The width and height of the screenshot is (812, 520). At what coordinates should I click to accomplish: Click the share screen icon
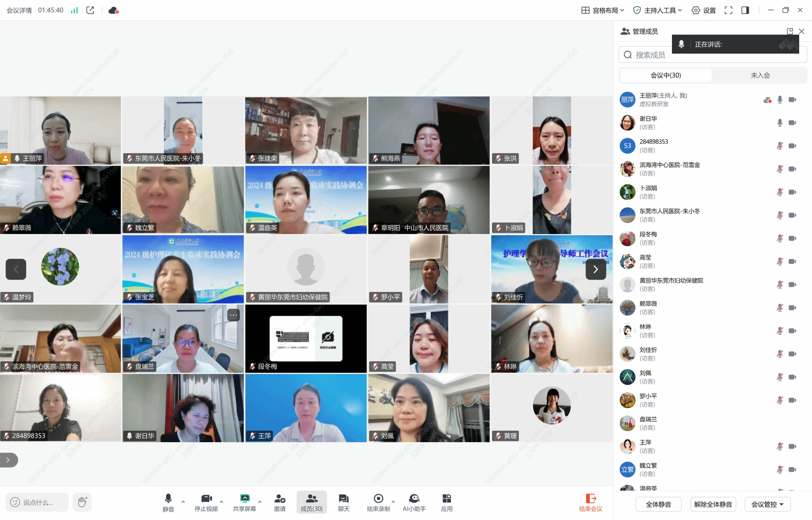click(245, 499)
